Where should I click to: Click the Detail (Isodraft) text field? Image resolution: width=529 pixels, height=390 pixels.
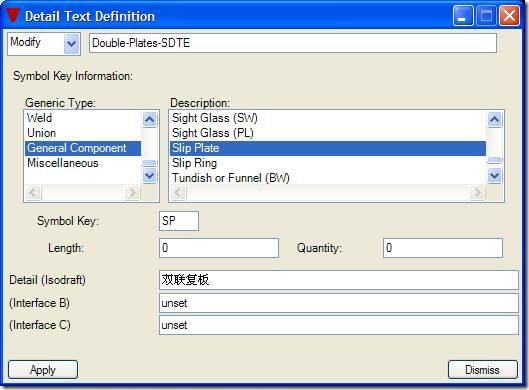pyautogui.click(x=339, y=280)
